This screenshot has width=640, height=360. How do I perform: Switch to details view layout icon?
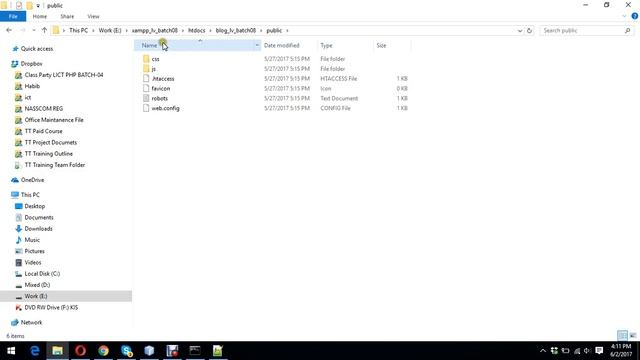[622, 336]
